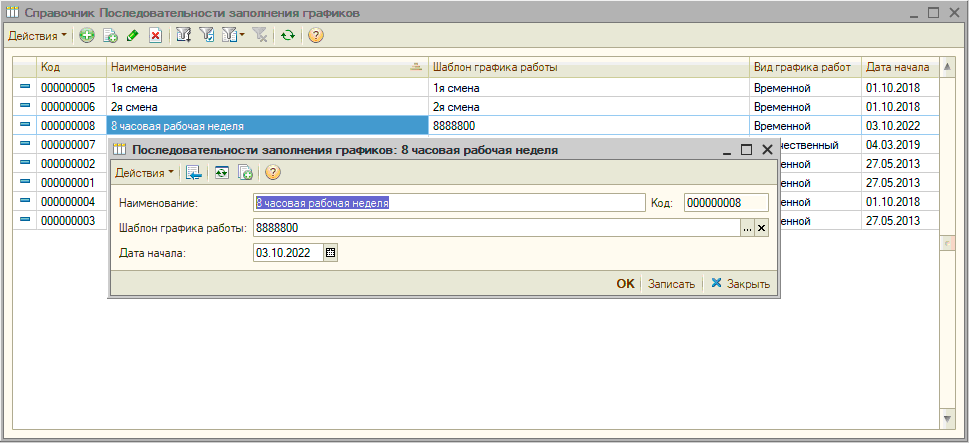Open Help in the main list toolbar

click(316, 36)
